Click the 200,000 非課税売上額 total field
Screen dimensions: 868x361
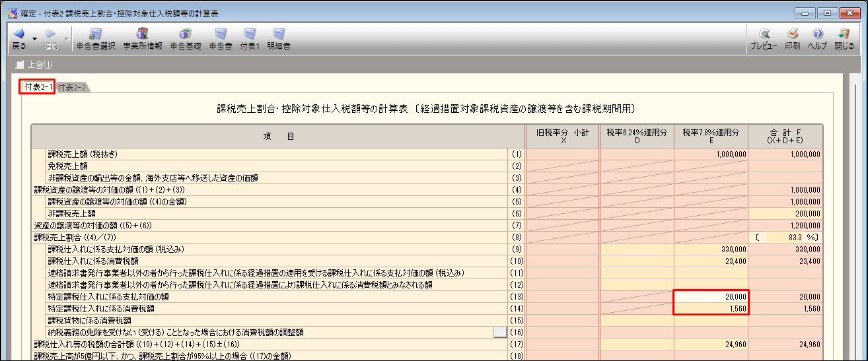click(785, 214)
